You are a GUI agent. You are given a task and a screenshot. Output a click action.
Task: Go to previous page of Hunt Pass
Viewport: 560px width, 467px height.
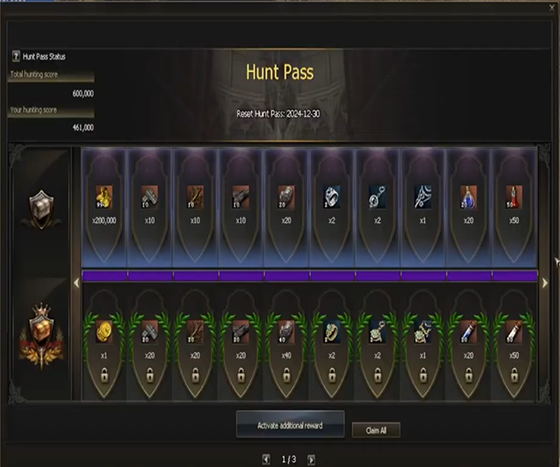pos(266,460)
